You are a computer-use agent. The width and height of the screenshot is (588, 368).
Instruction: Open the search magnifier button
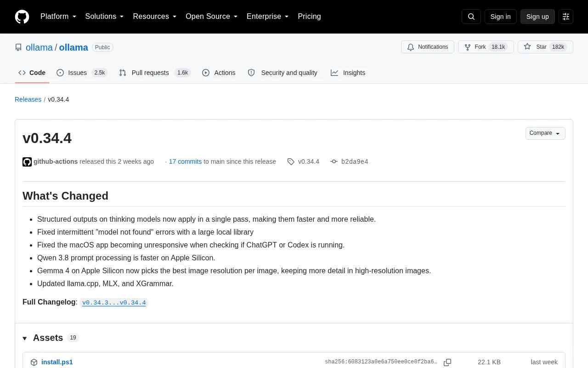click(x=471, y=17)
